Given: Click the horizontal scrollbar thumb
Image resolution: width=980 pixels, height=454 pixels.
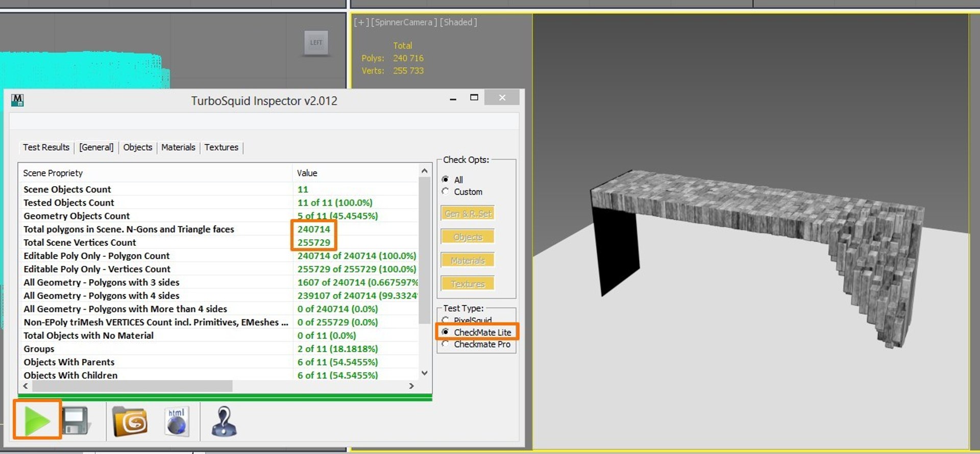Looking at the screenshot, I should click(x=132, y=386).
